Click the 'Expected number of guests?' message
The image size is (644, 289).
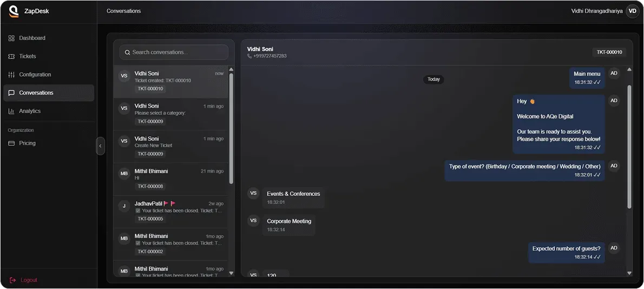pos(567,252)
